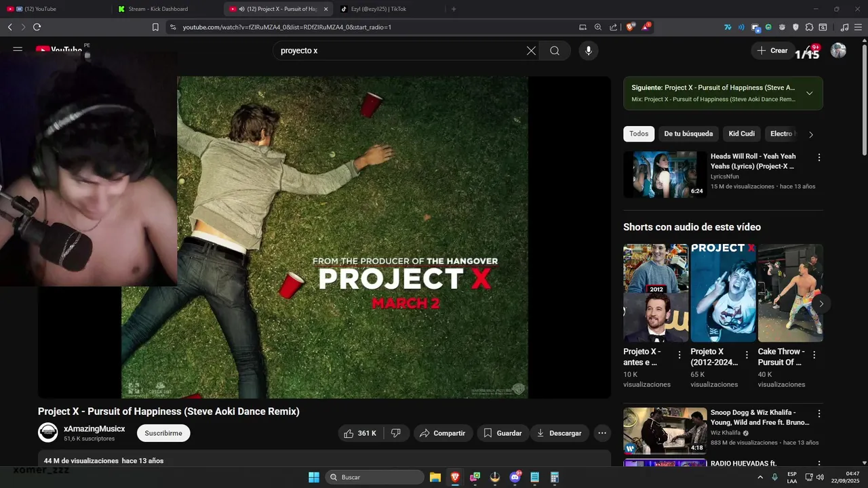868x488 pixels.
Task: Show next Shorts with arrow button
Action: [821, 304]
